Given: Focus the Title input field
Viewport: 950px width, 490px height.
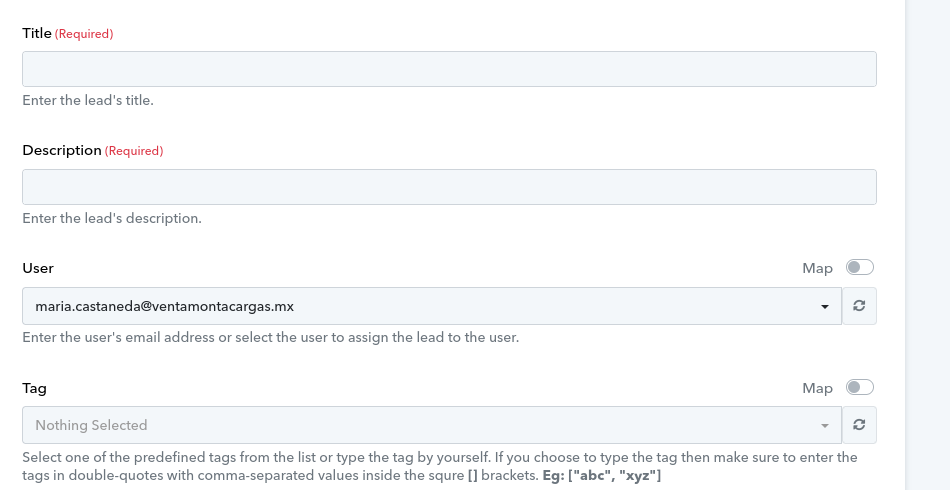Looking at the screenshot, I should click(450, 69).
